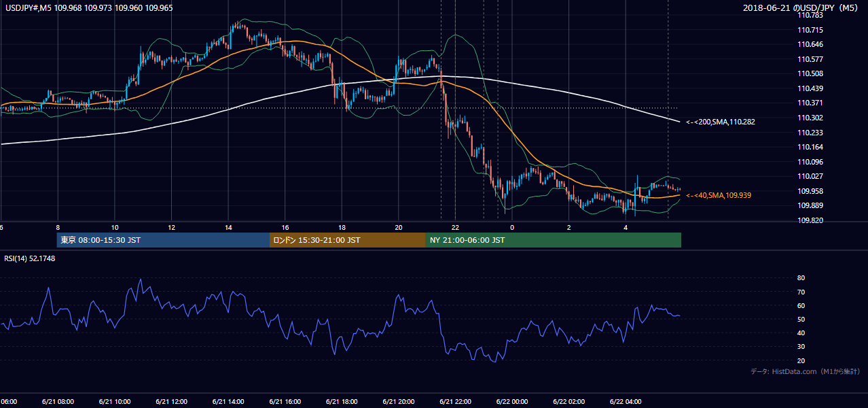This screenshot has width=868, height=408.
Task: Click the 6/21 14:00 bottom time label
Action: pos(228,401)
